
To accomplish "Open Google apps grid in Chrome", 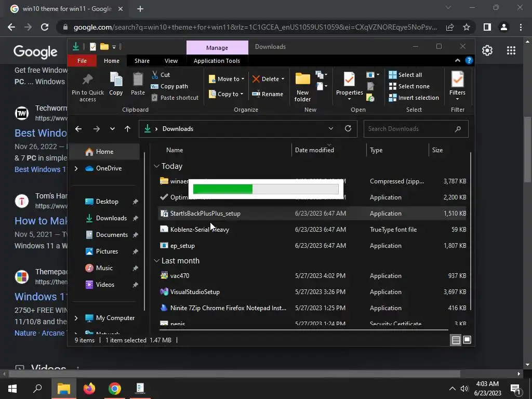I will pos(511,50).
